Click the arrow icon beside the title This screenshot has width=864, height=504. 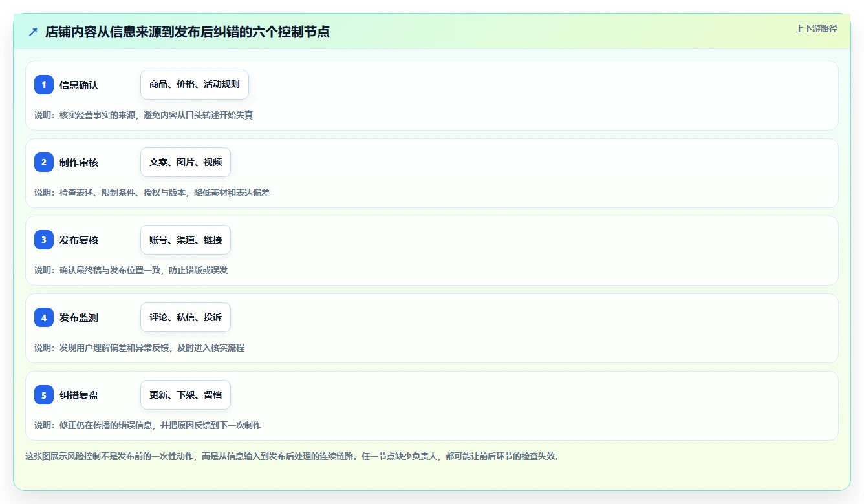point(32,32)
